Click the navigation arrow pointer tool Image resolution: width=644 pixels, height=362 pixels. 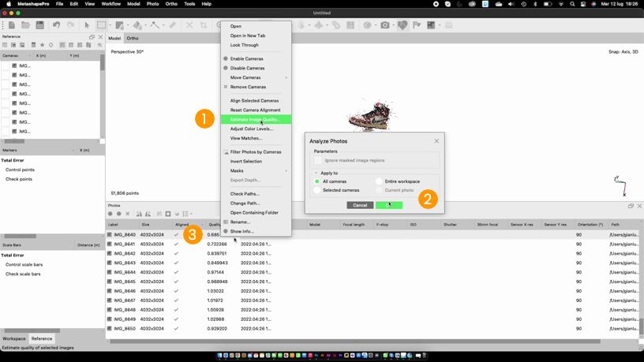pos(87,25)
